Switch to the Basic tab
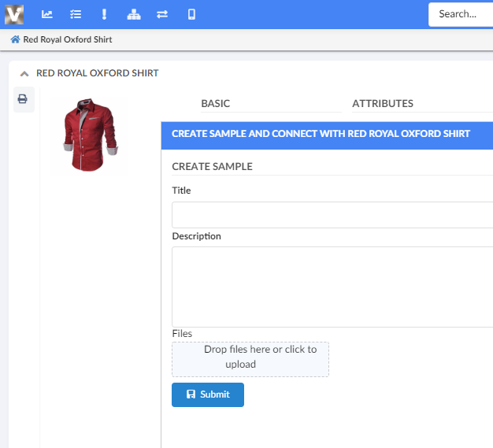The width and height of the screenshot is (493, 448). pyautogui.click(x=215, y=103)
